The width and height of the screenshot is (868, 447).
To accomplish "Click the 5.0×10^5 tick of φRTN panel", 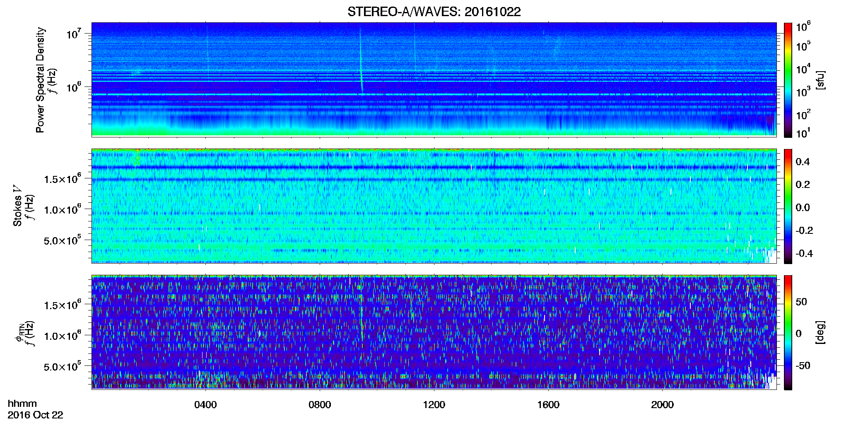I will (63, 366).
